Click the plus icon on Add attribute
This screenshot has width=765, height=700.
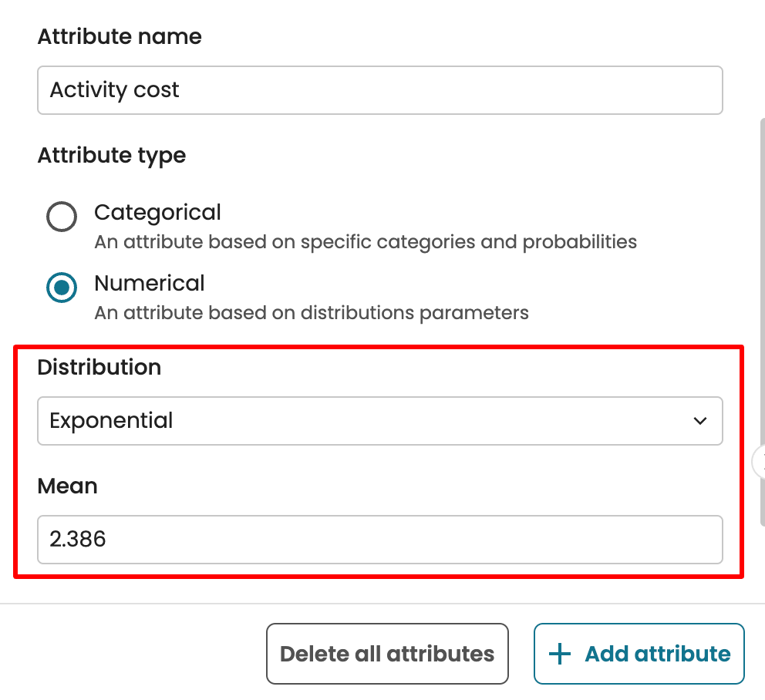[559, 655]
